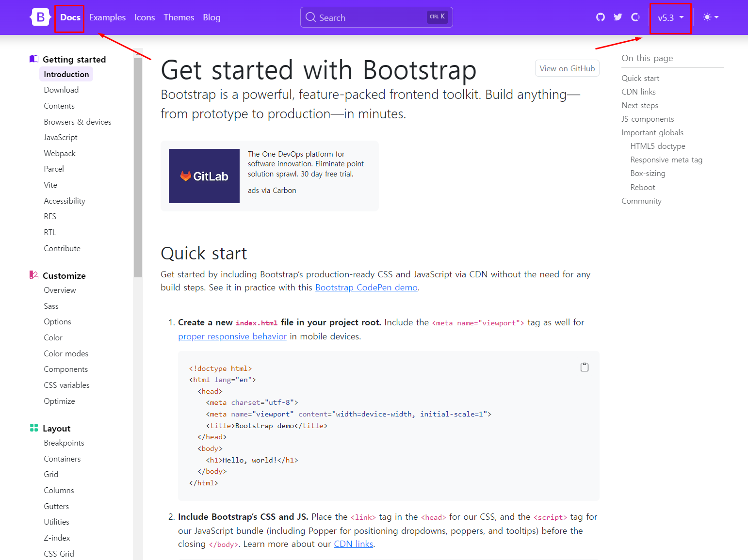Open the Contents sidebar page
This screenshot has width=748, height=560.
coord(59,106)
